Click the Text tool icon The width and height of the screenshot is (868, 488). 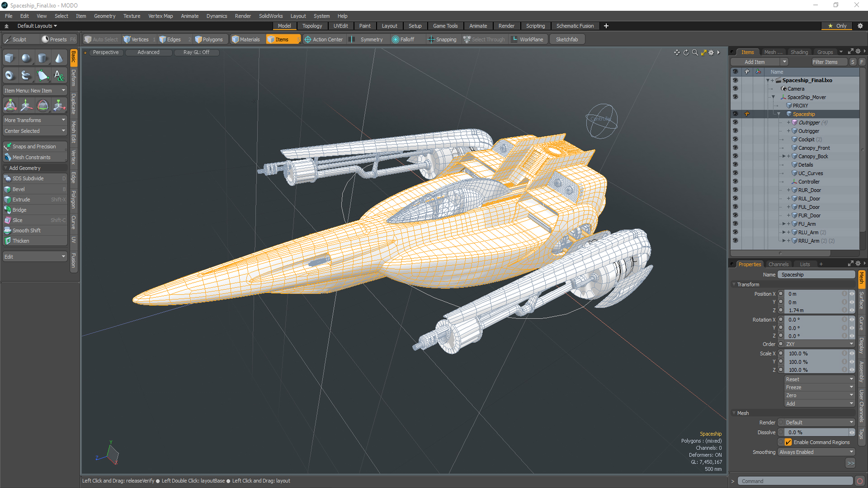click(x=59, y=75)
